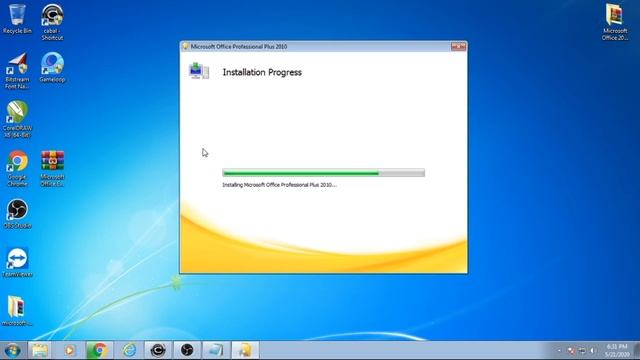The width and height of the screenshot is (640, 360).
Task: Switch to Office setup taskbar button
Action: [245, 350]
